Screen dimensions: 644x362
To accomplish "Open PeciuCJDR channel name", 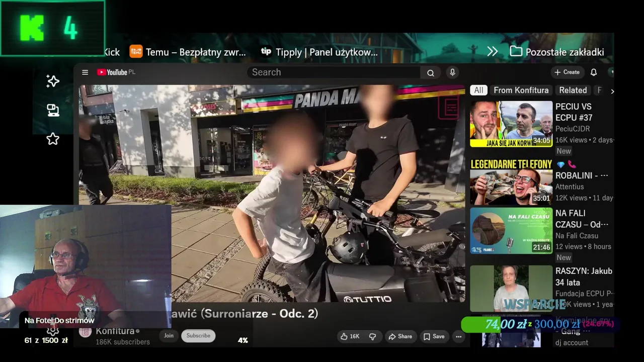I will [573, 129].
